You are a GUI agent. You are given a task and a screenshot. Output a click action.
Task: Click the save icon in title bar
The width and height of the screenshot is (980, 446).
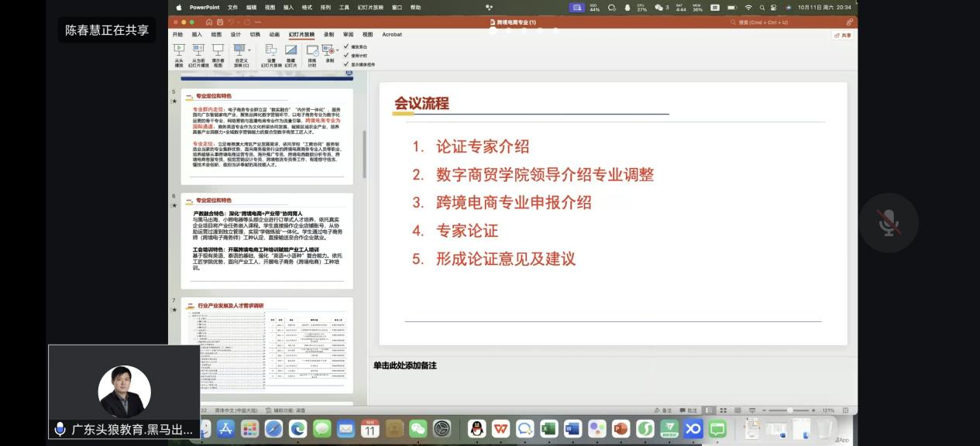[220, 22]
